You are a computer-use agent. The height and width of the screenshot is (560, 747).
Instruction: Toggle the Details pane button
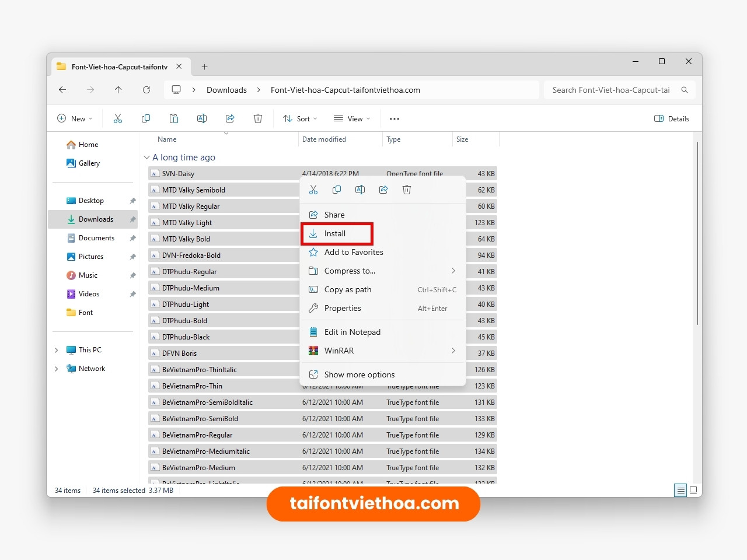[672, 118]
